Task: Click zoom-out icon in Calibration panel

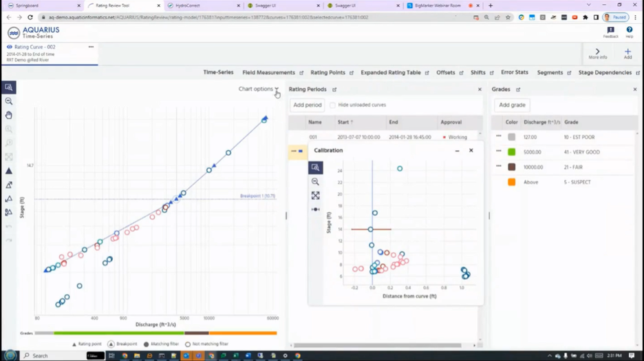Action: pyautogui.click(x=315, y=182)
